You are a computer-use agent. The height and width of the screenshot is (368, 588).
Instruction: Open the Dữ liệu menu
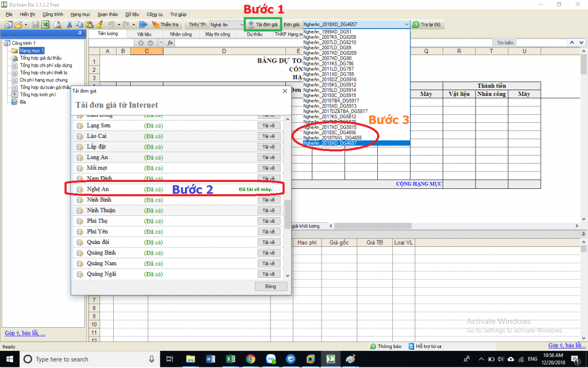click(131, 13)
